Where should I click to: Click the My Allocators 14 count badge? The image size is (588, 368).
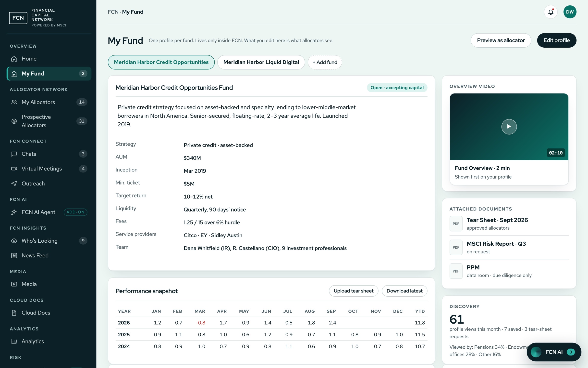pyautogui.click(x=82, y=102)
